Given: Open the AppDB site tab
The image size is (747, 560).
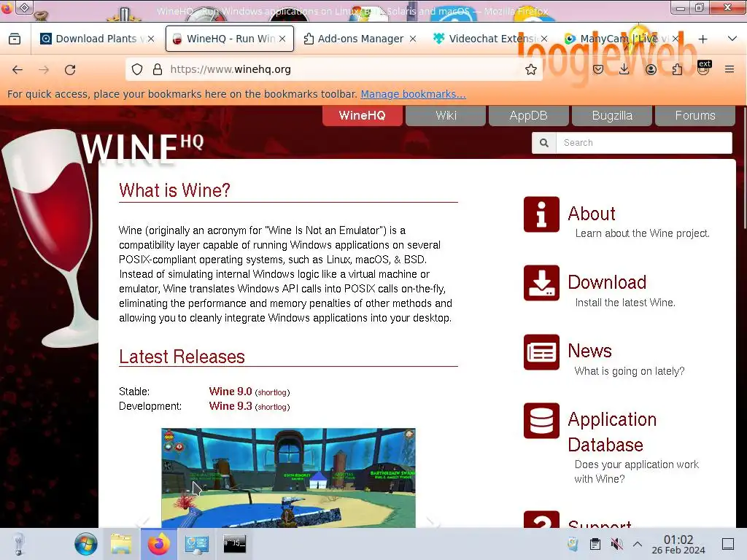Looking at the screenshot, I should point(528,116).
